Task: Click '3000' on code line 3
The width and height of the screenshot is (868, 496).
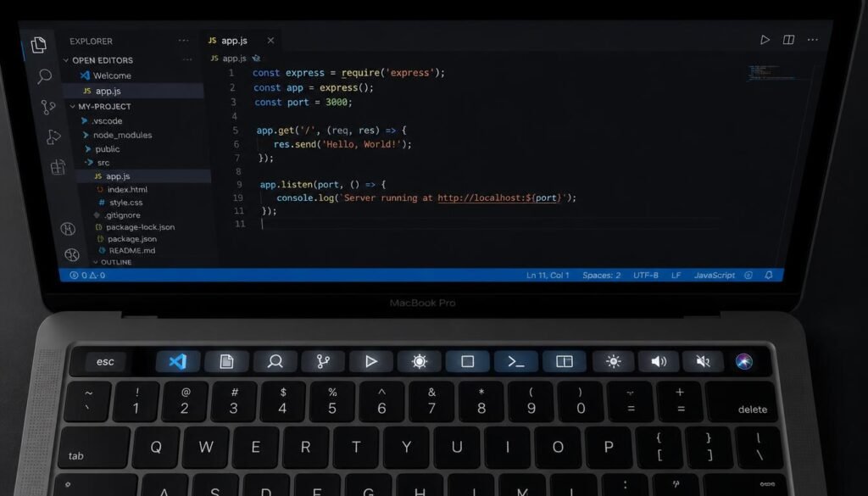Action: (336, 102)
